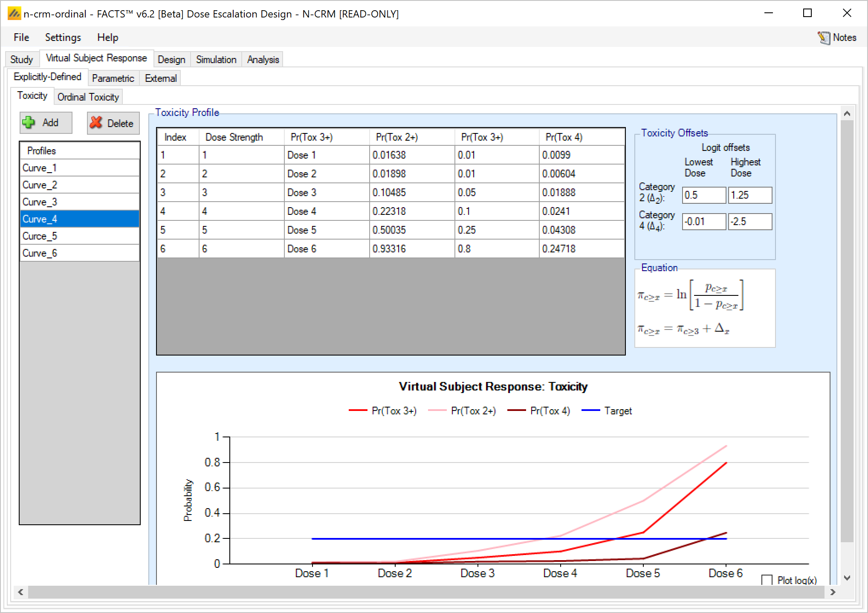Click the green plus Add icon
Image resolution: width=868 pixels, height=613 pixels.
coord(29,123)
